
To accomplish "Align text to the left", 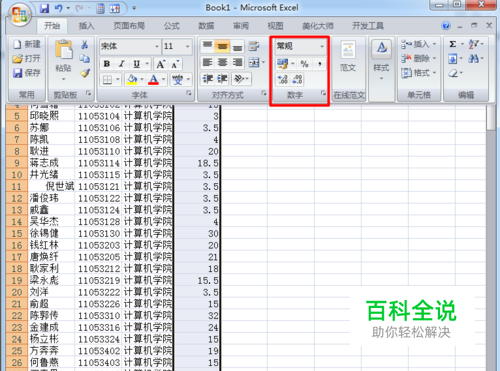I will coord(207,62).
